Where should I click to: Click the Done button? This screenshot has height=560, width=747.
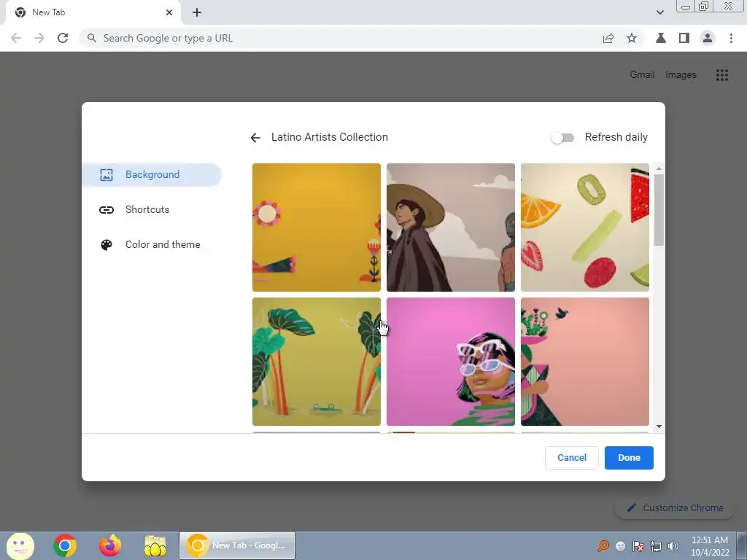coord(629,458)
